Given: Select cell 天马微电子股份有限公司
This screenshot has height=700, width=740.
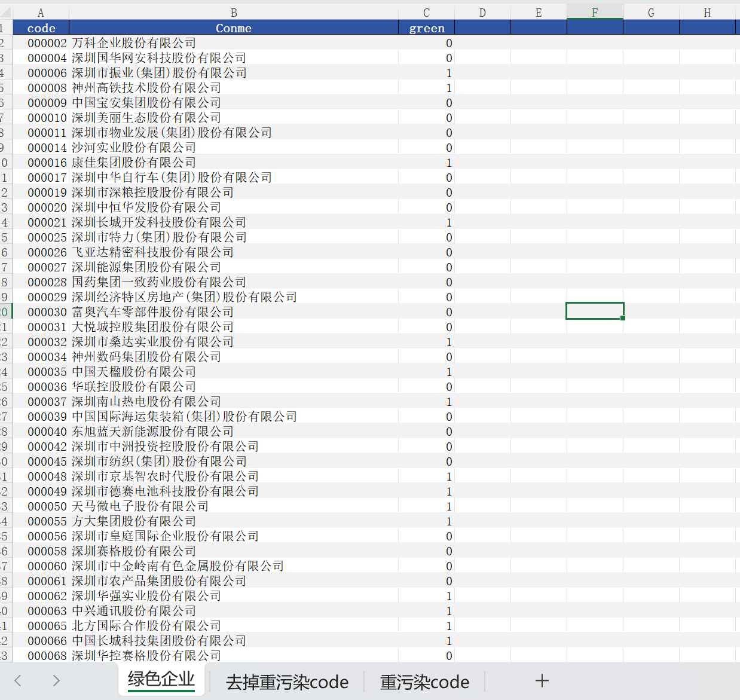Looking at the screenshot, I should (x=234, y=506).
